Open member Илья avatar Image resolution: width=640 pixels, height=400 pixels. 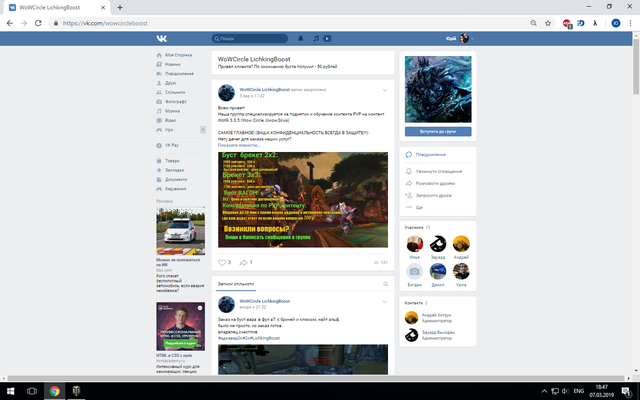(x=415, y=244)
